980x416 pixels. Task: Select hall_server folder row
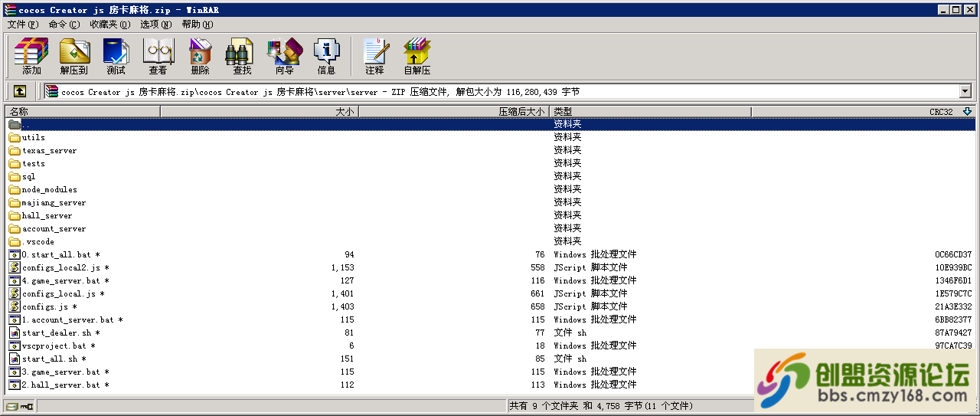pos(490,215)
